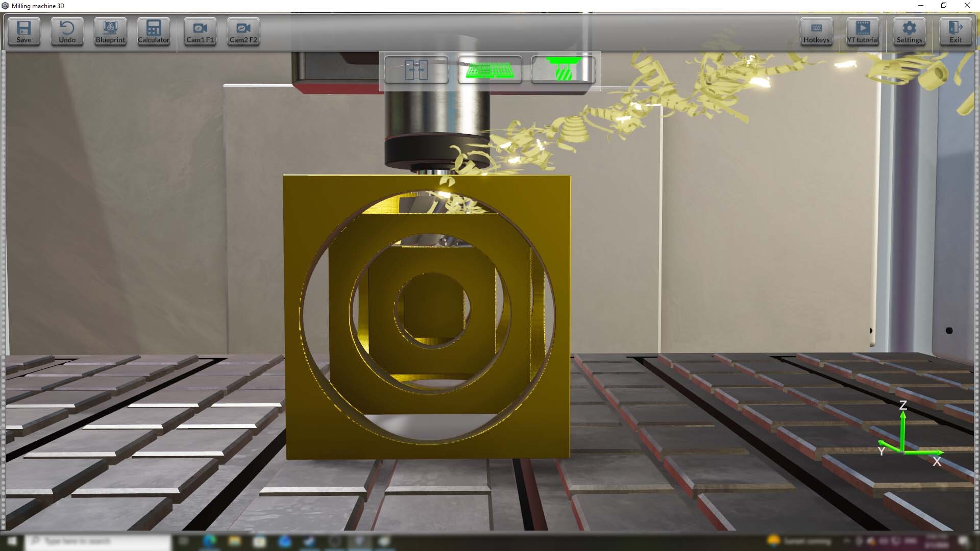
Task: Launch Microsoft Edge from the taskbar
Action: pyautogui.click(x=209, y=541)
